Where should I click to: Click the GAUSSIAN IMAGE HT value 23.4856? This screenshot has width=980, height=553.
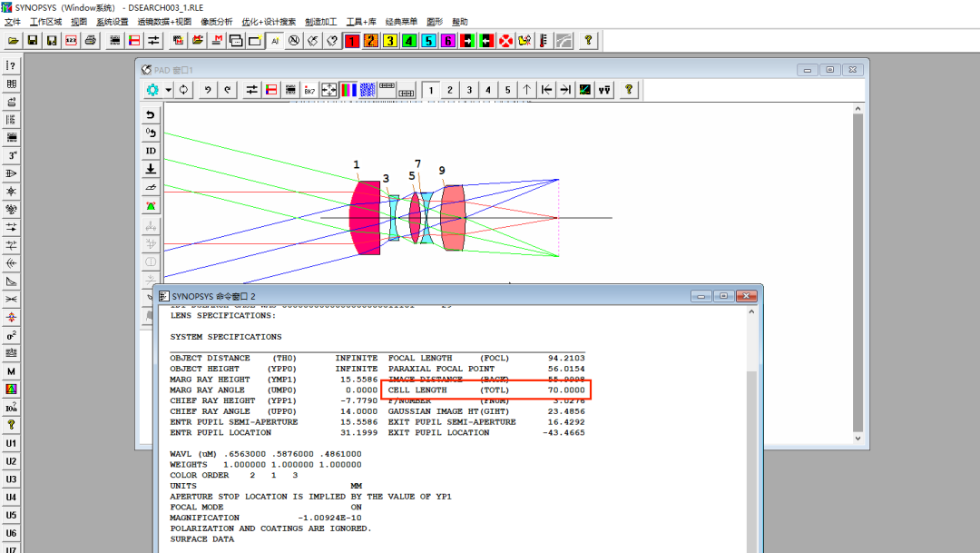pos(566,411)
